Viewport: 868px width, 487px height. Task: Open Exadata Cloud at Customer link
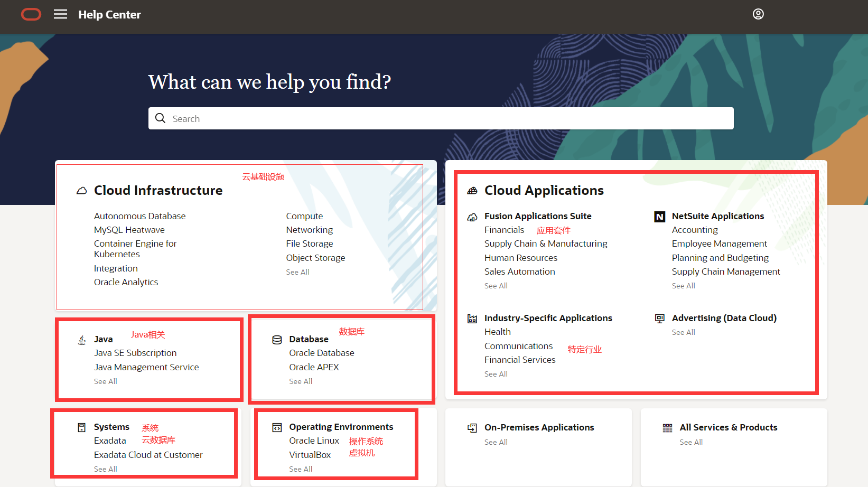[x=148, y=455]
